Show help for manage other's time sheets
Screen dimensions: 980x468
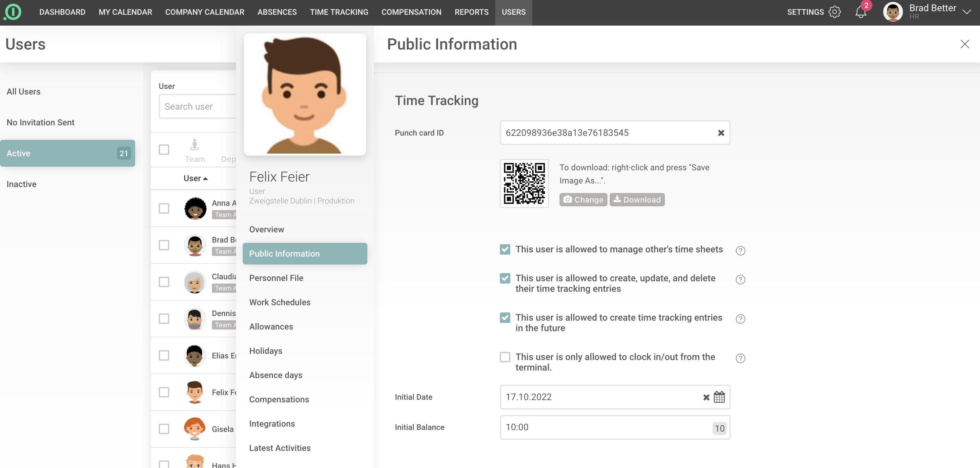pos(740,250)
